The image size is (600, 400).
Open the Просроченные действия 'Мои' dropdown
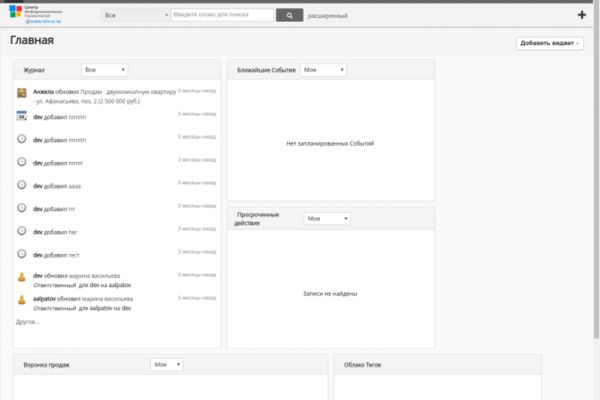point(327,219)
